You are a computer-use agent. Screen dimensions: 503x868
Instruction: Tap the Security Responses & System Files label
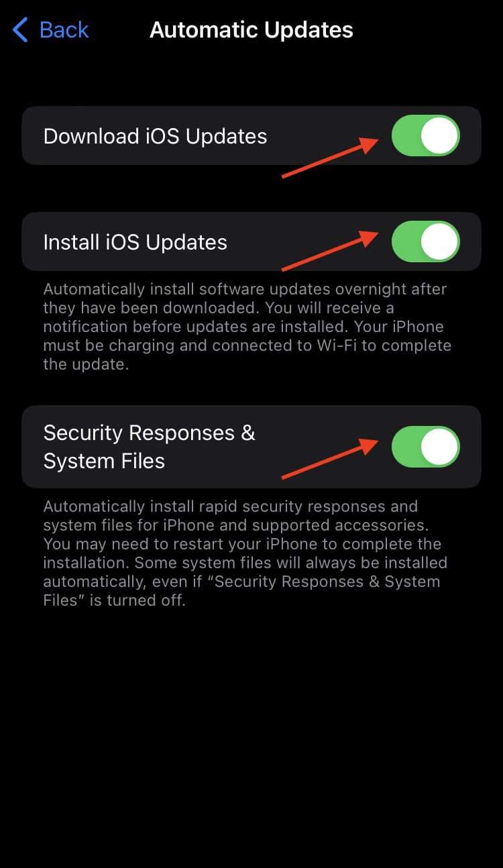click(x=149, y=447)
